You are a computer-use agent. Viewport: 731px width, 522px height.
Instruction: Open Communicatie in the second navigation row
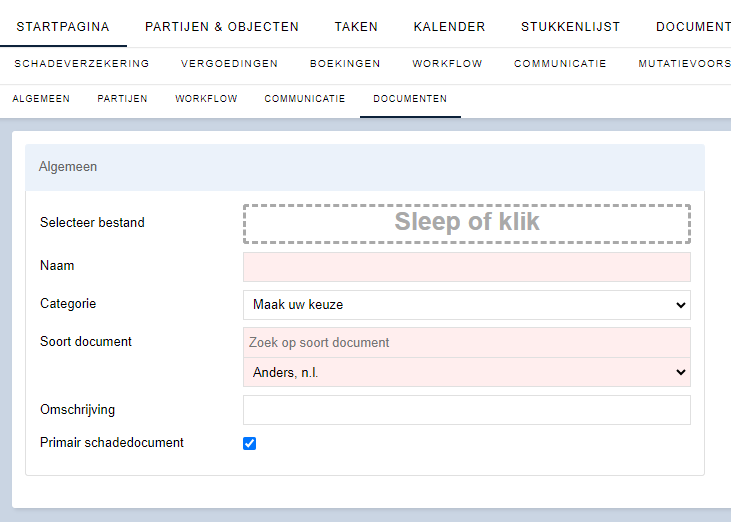click(560, 63)
